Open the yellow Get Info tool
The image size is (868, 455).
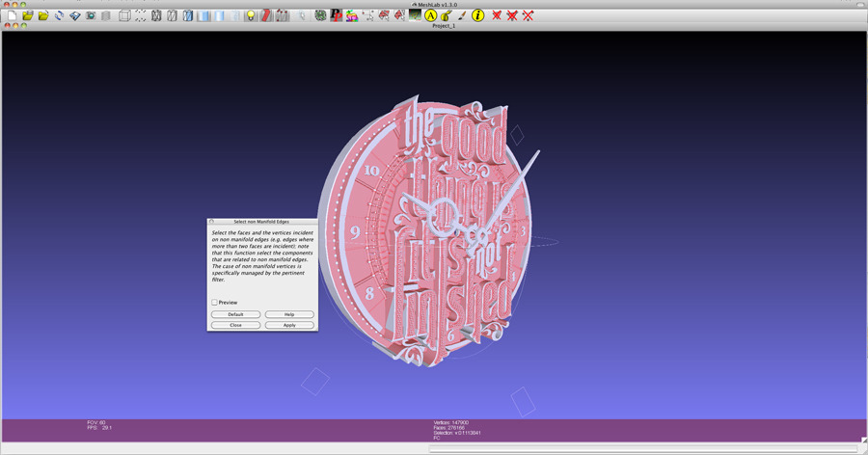(x=477, y=15)
